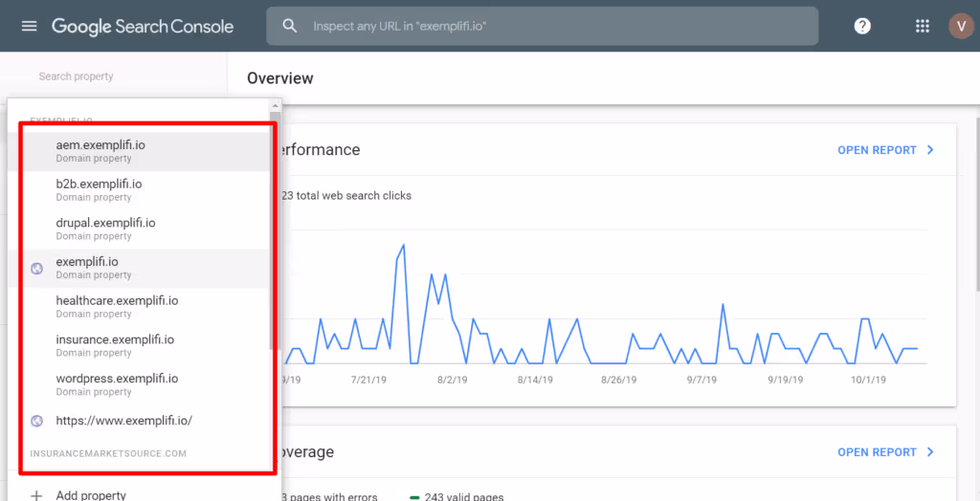Click chevron next to Performance OPEN REPORT

[930, 150]
